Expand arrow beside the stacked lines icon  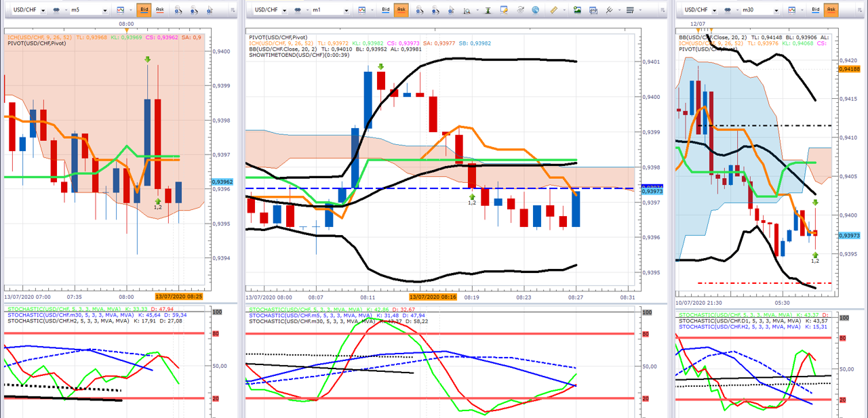pos(640,10)
